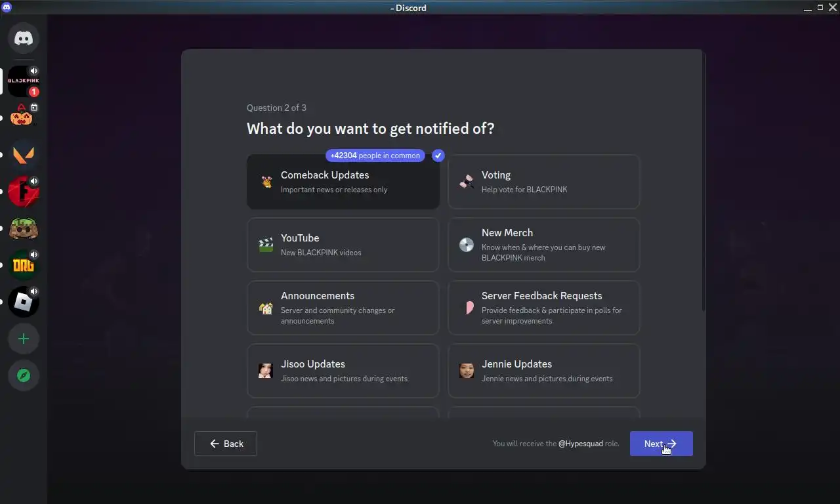Minimize the Discord window
Screen dimensions: 840x504
pyautogui.click(x=808, y=8)
